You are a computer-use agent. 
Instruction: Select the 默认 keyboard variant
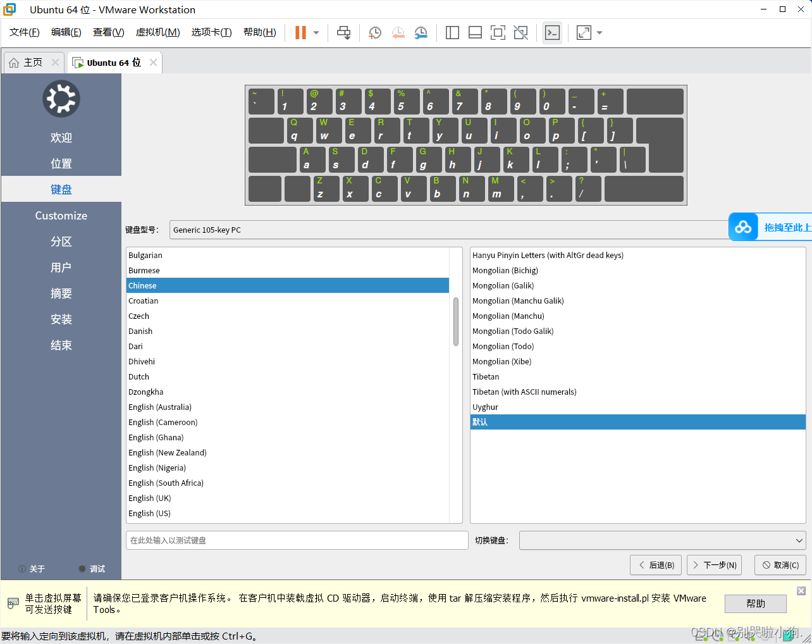click(638, 422)
